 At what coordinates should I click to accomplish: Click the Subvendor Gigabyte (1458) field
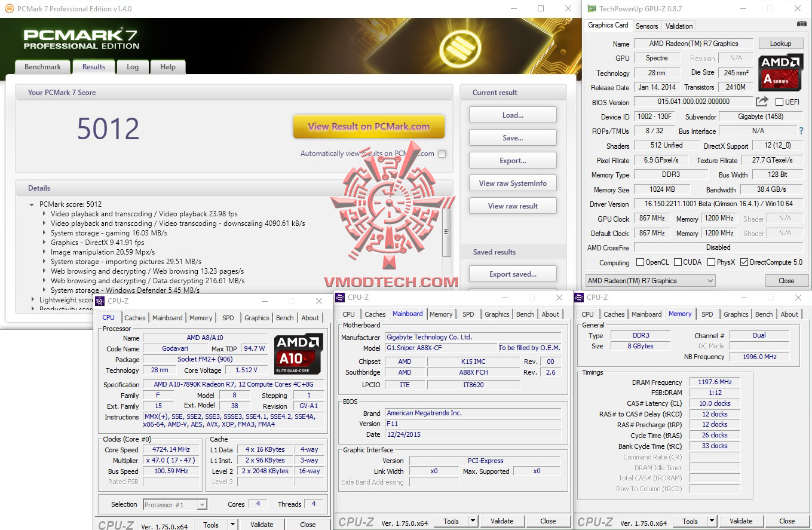click(759, 117)
